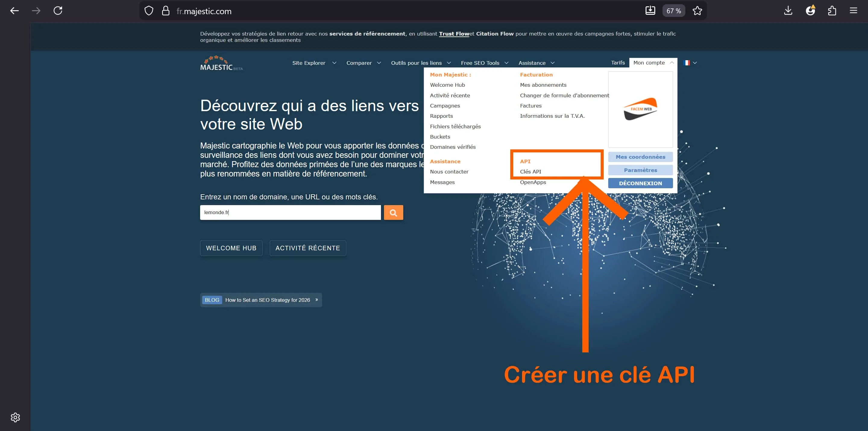The image size is (868, 431).
Task: Expand the Comparer dropdown chevron
Action: 379,63
